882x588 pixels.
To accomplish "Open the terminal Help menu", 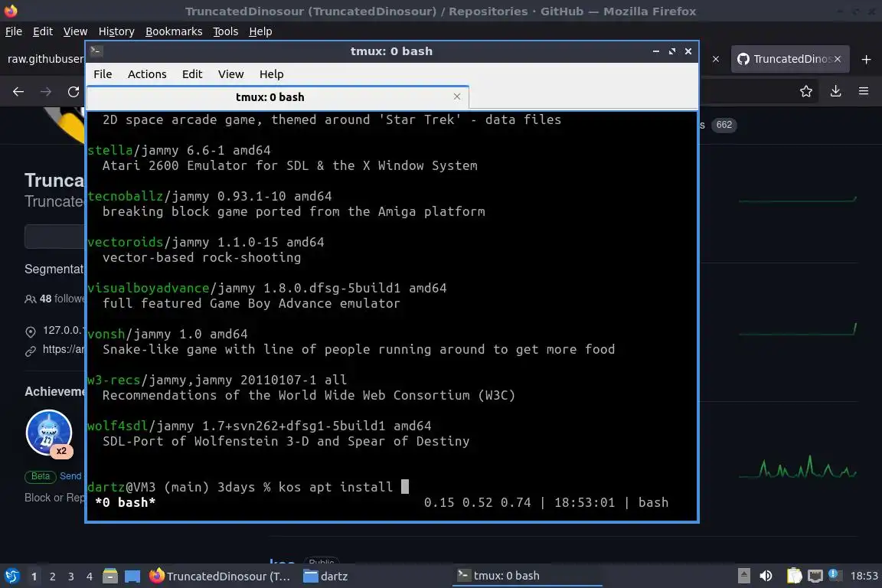I will (271, 74).
